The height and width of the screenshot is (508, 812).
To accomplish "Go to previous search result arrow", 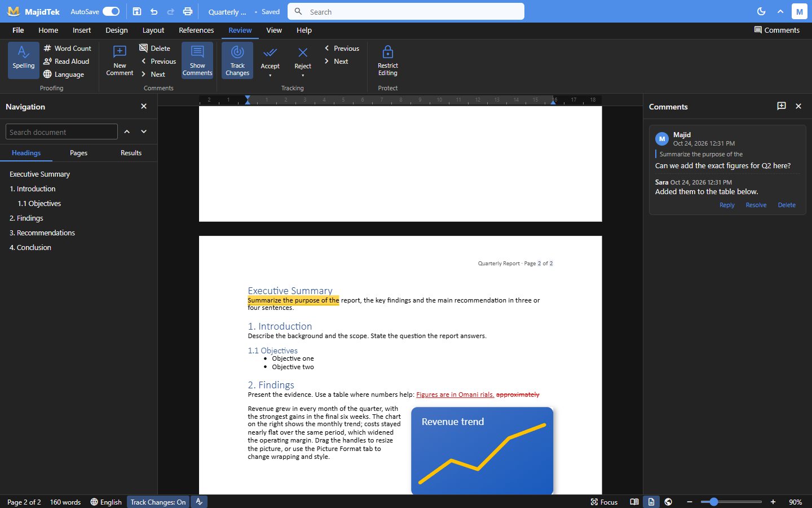I will click(x=127, y=132).
